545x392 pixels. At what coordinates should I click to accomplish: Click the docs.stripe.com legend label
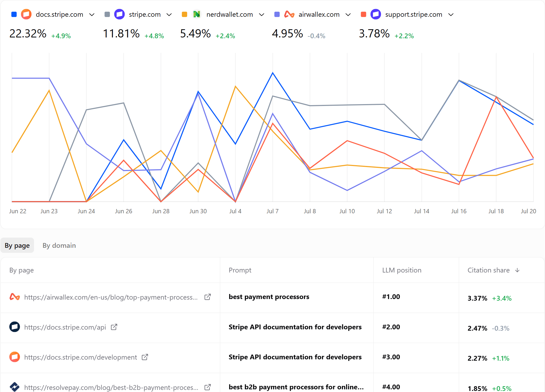[60, 14]
